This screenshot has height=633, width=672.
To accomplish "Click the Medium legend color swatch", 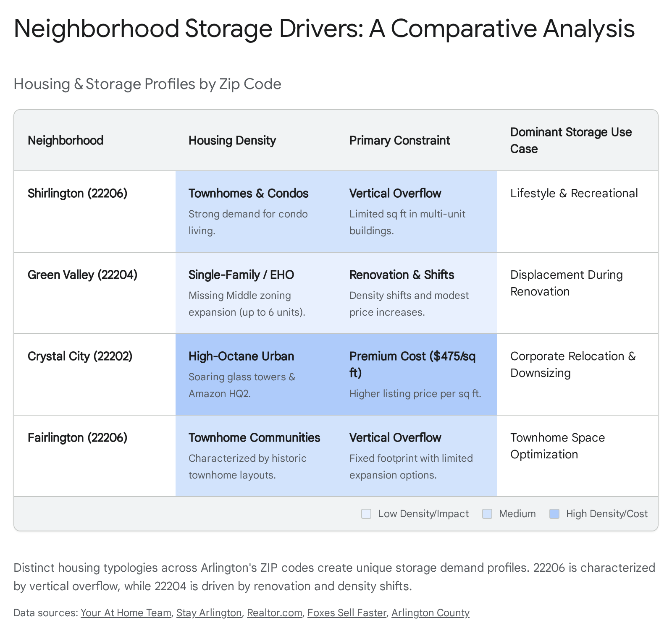I will 487,514.
